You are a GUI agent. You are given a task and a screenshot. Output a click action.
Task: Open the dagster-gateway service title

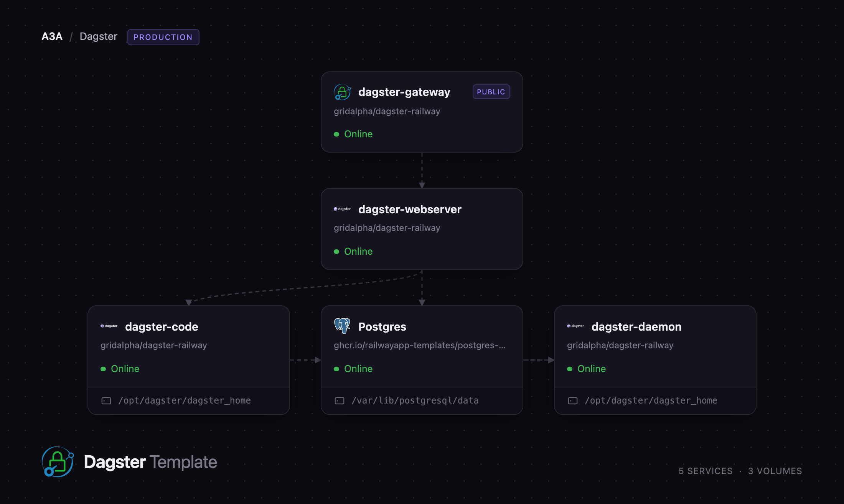tap(404, 92)
